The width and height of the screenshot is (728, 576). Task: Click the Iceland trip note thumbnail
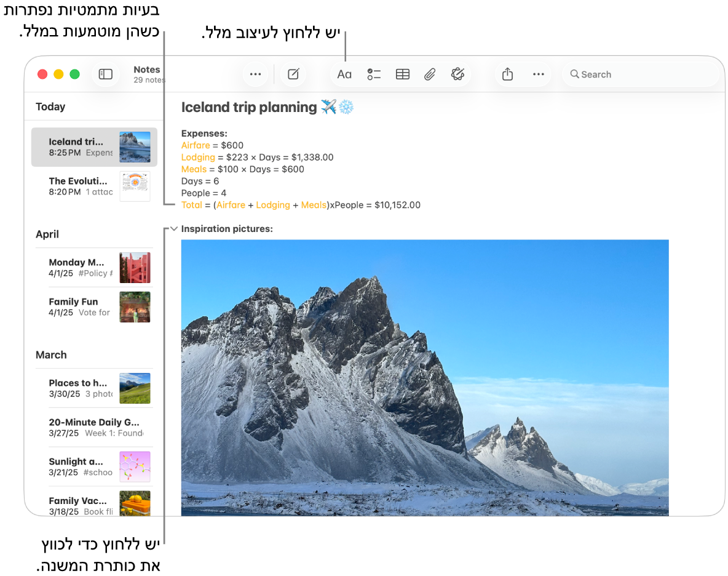pyautogui.click(x=135, y=147)
